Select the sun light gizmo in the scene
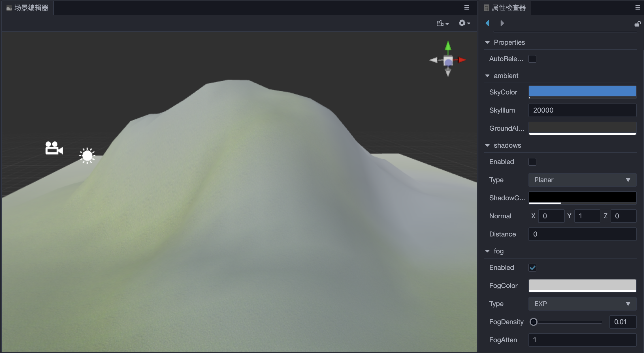The height and width of the screenshot is (353, 644). tap(87, 156)
